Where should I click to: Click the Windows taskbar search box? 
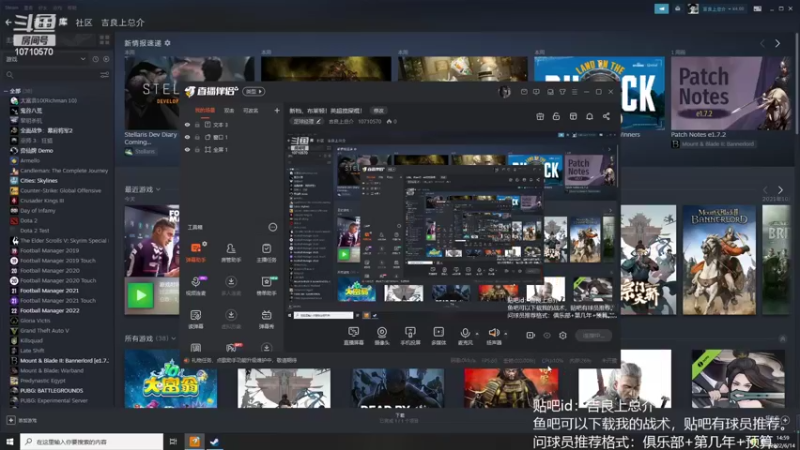point(91,441)
